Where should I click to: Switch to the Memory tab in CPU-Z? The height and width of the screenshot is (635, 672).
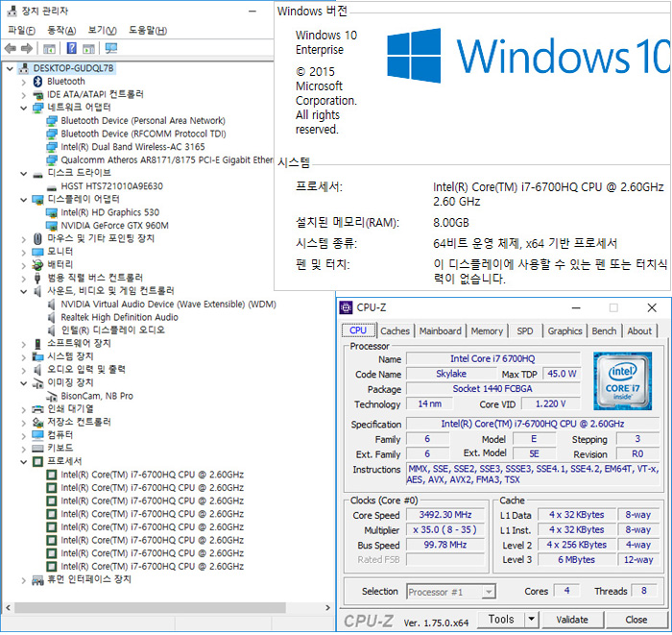pos(487,331)
